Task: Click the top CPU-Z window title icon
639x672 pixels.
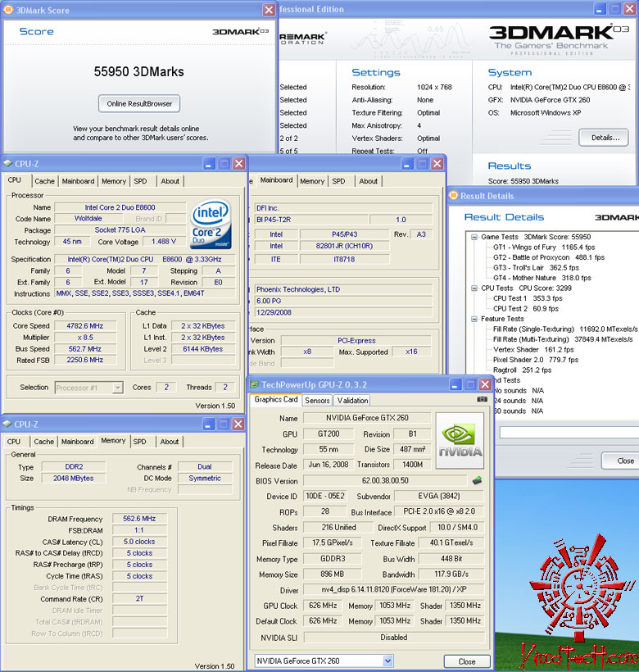Action: pyautogui.click(x=7, y=164)
